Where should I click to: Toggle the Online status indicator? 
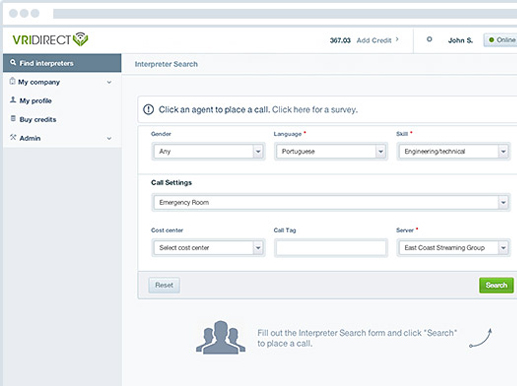point(501,40)
